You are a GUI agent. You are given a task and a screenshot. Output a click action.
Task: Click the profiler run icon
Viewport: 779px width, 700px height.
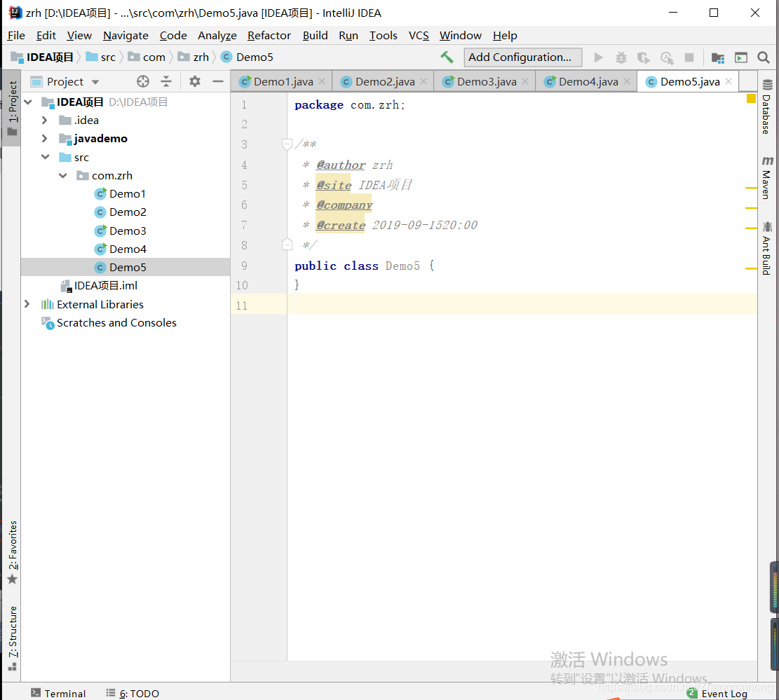667,57
